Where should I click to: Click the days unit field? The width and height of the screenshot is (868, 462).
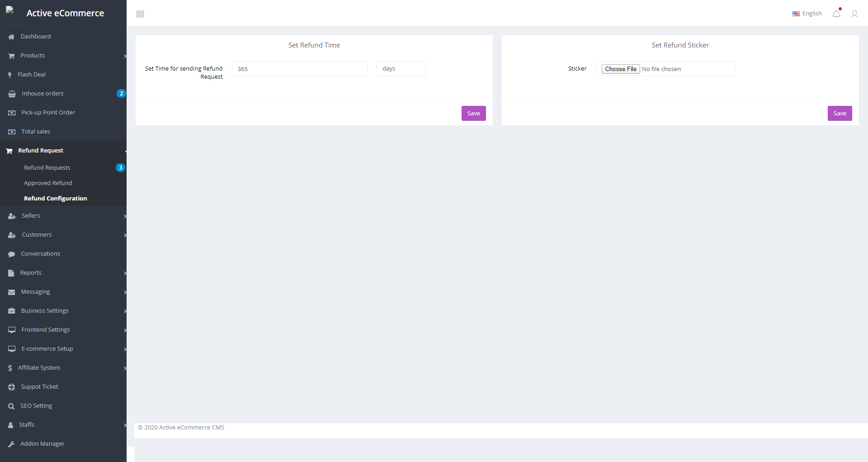click(401, 69)
